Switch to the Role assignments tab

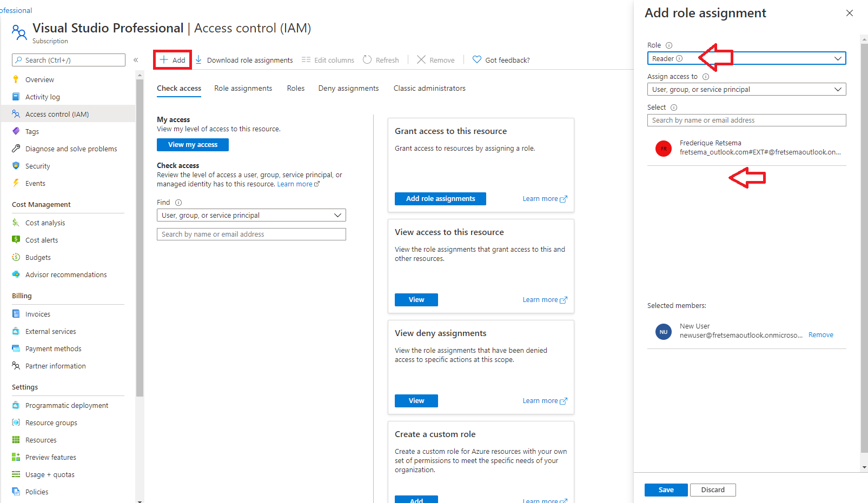pyautogui.click(x=243, y=88)
